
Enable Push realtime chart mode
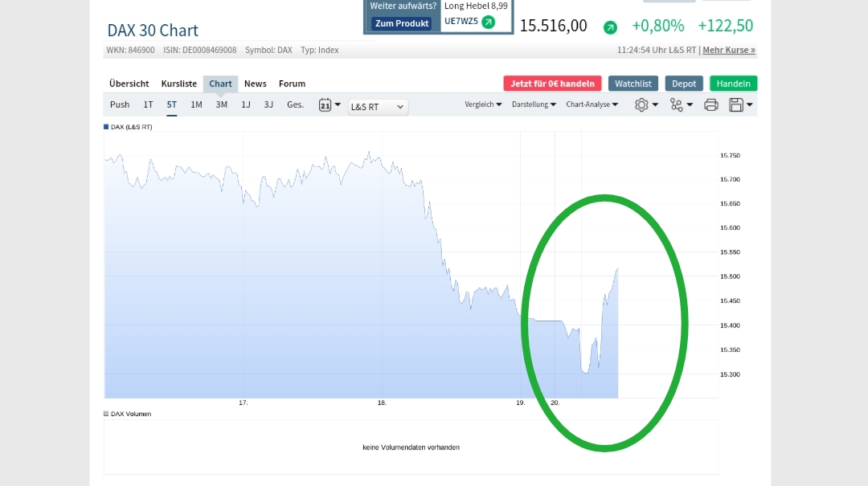coord(120,104)
